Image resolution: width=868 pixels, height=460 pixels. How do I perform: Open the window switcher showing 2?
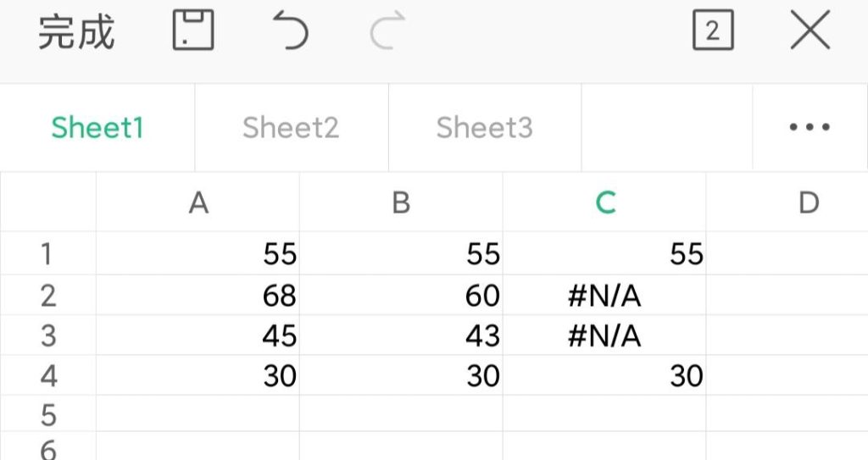[712, 32]
